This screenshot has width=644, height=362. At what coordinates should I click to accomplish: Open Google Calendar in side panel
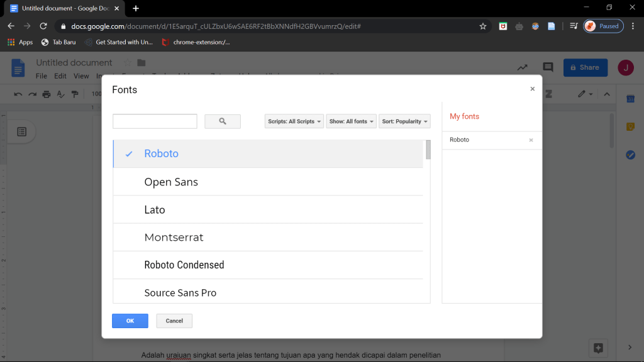click(630, 99)
